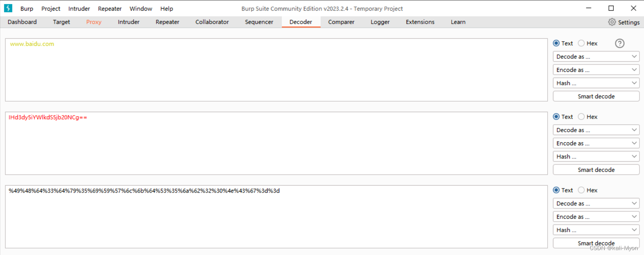Switch to the Target tab
The height and width of the screenshot is (255, 644).
click(x=61, y=22)
